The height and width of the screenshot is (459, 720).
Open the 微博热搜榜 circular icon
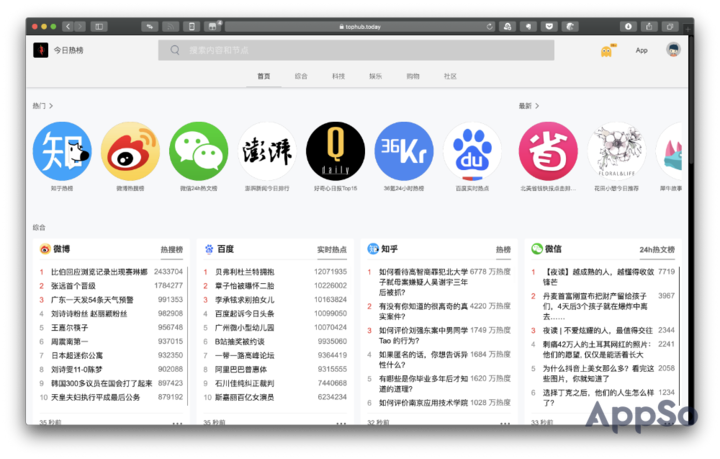click(x=130, y=151)
